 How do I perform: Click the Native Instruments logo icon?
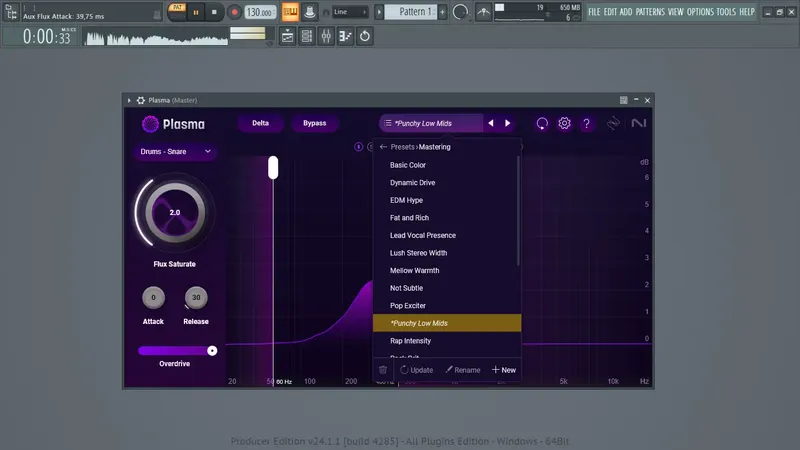click(638, 123)
